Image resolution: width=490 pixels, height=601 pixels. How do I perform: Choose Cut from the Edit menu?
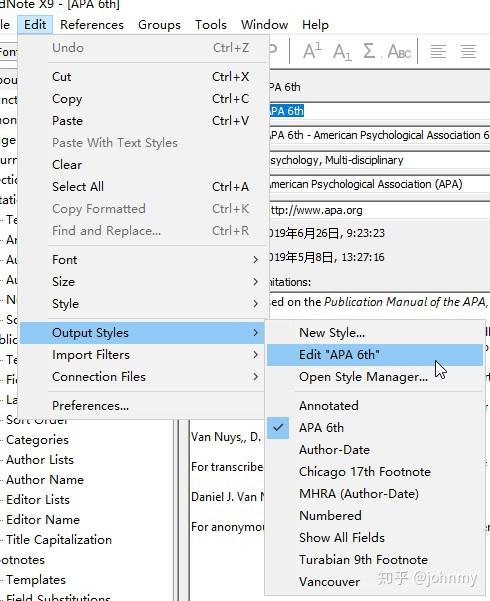pyautogui.click(x=144, y=77)
